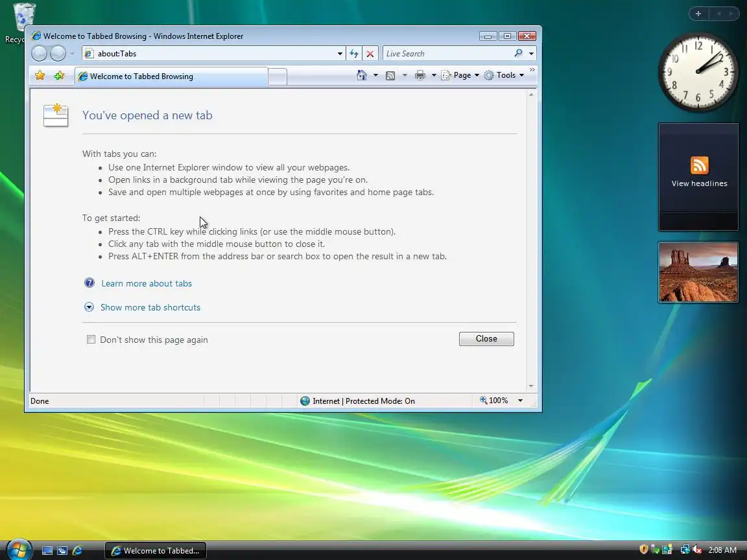
Task: Open the zoom level dropdown arrow
Action: (520, 401)
